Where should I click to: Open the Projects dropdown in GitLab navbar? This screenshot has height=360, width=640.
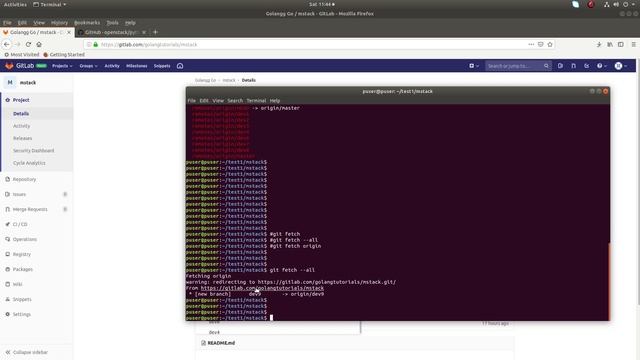[x=62, y=66]
